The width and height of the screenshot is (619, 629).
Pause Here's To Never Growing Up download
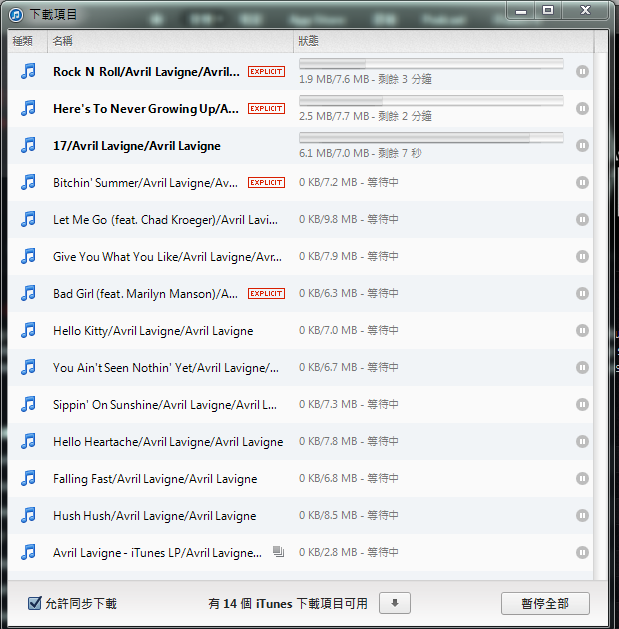click(582, 108)
